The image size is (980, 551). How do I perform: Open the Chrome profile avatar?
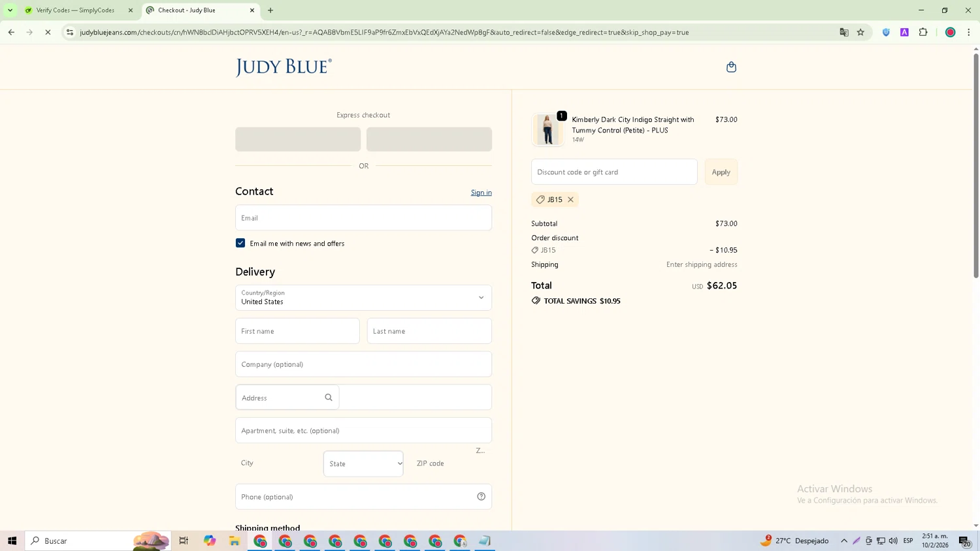(951, 32)
